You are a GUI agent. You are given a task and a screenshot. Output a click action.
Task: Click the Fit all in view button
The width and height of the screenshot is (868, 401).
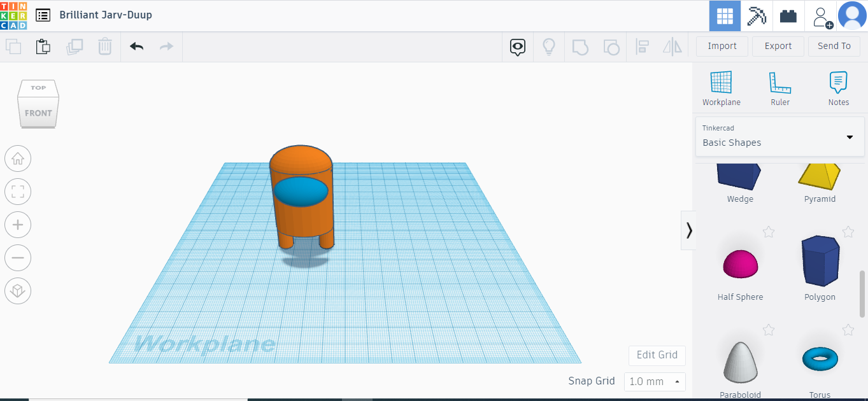point(18,192)
